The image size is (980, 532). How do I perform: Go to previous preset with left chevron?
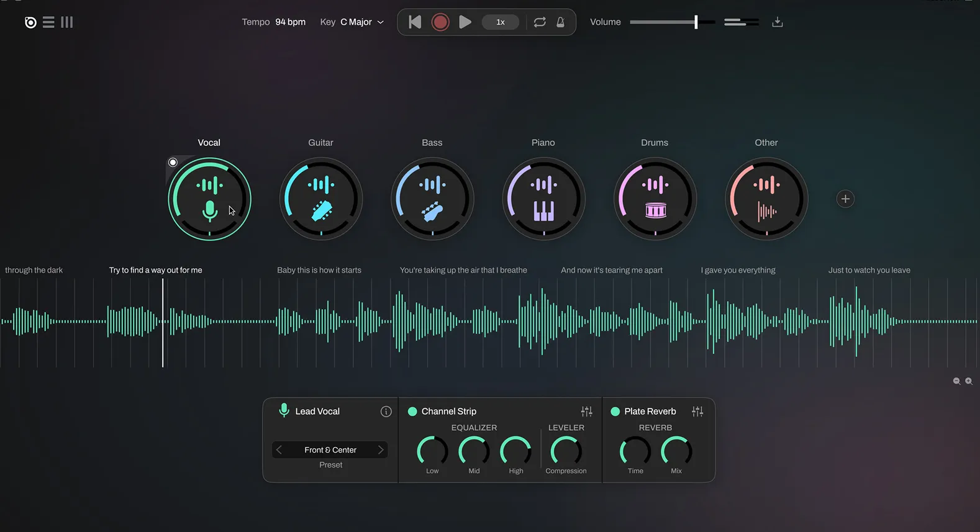coord(279,450)
